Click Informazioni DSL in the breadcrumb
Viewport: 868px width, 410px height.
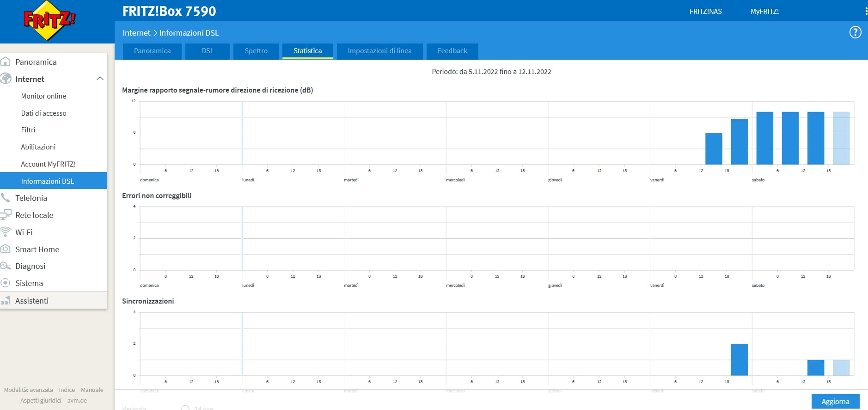189,33
